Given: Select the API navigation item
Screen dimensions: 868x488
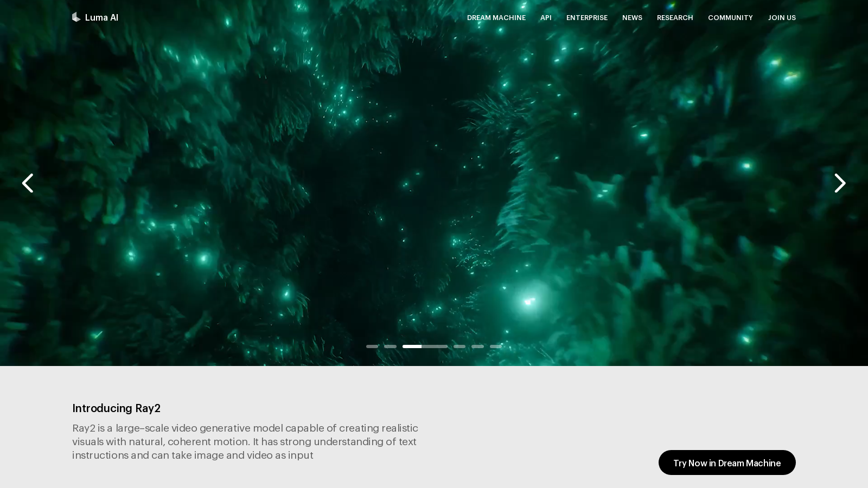Looking at the screenshot, I should (x=546, y=17).
